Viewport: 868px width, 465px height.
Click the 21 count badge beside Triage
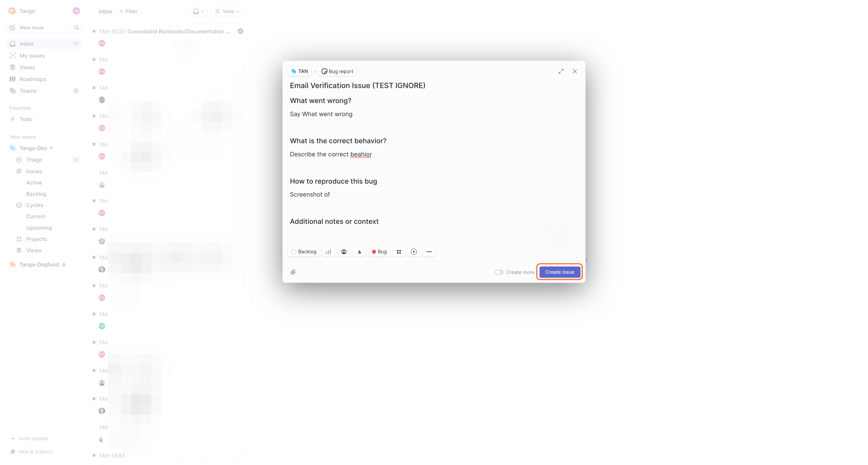(x=76, y=160)
